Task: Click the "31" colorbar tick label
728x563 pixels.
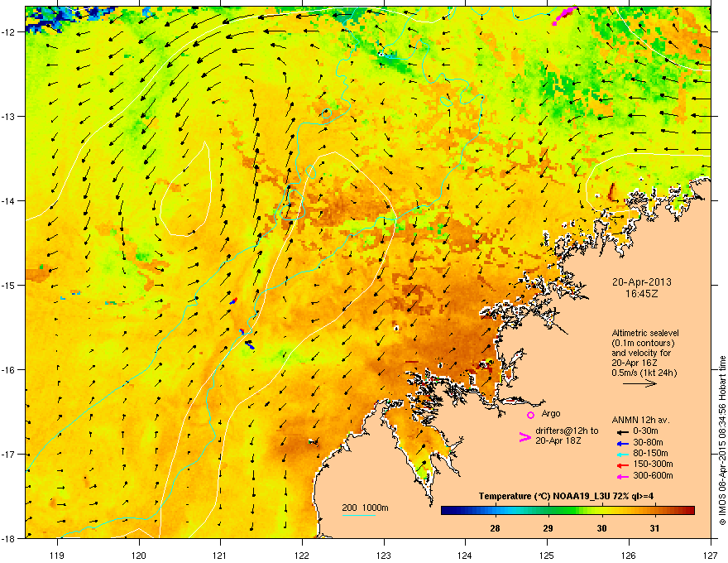Action: click(654, 528)
